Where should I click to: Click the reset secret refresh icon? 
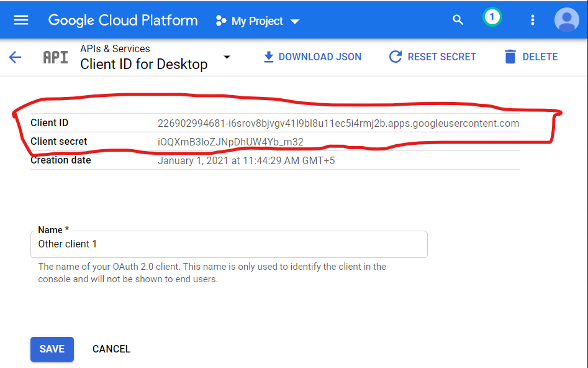point(396,57)
